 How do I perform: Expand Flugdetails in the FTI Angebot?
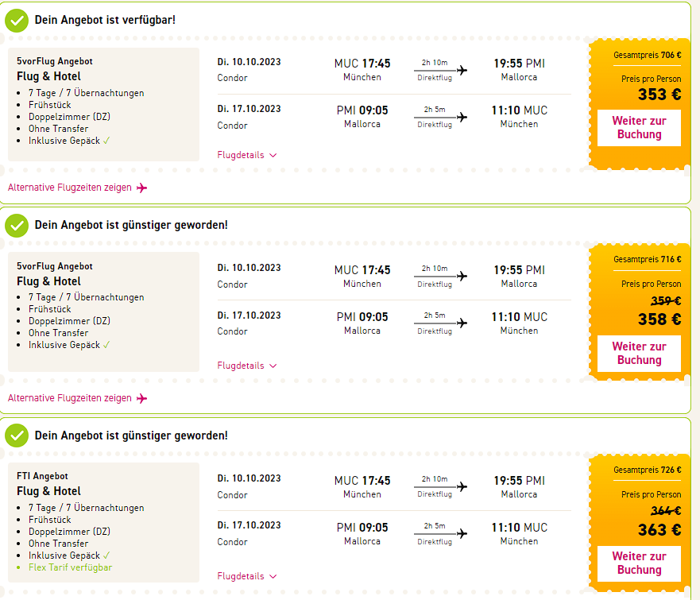[x=247, y=576]
